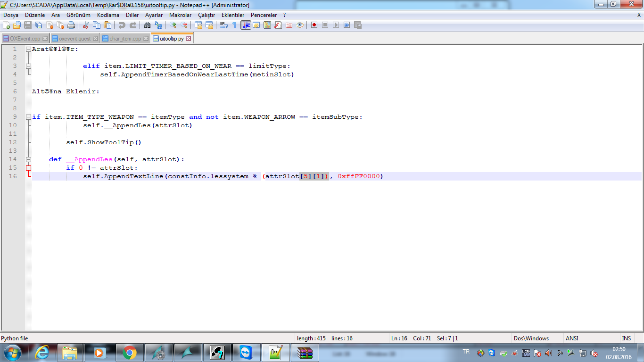Switch to the char_item.cpp tab
Image resolution: width=644 pixels, height=362 pixels.
pos(125,39)
